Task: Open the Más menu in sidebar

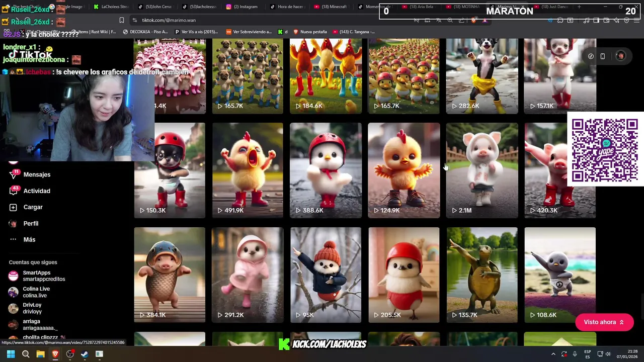Action: coord(22,239)
